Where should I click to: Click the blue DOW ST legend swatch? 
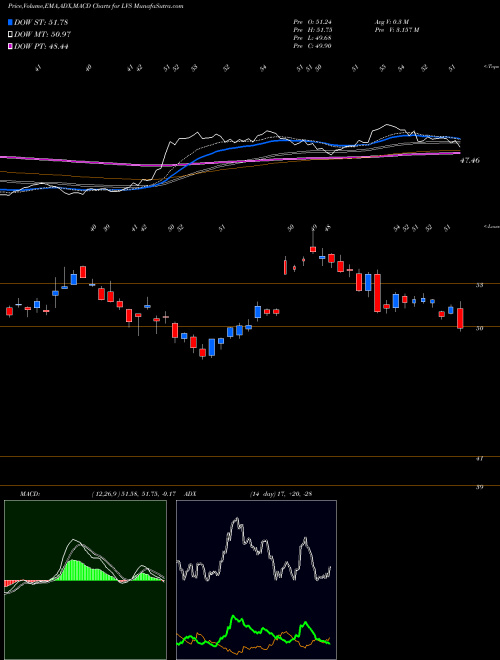tap(11, 22)
